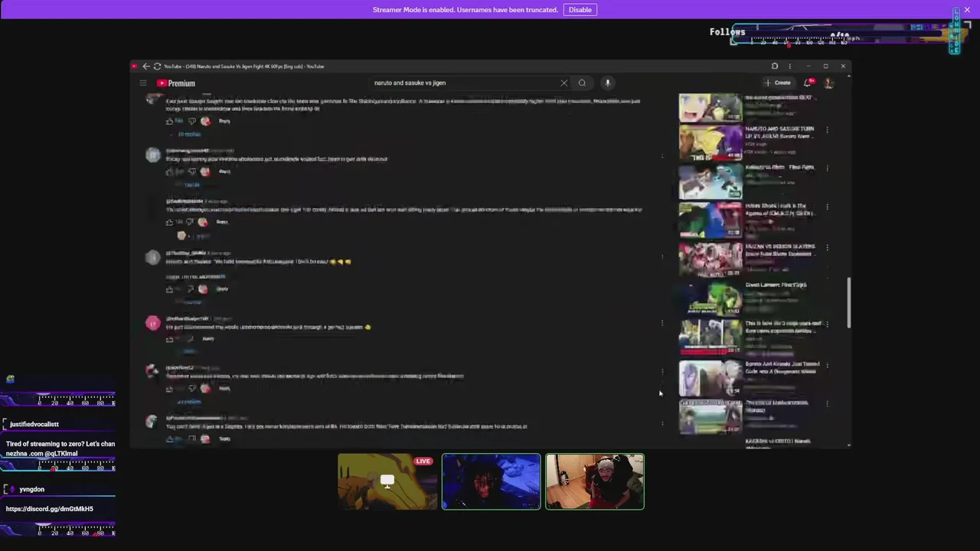Click the Pepe frog emote in chat
The height and width of the screenshot is (551, 980).
point(10,379)
